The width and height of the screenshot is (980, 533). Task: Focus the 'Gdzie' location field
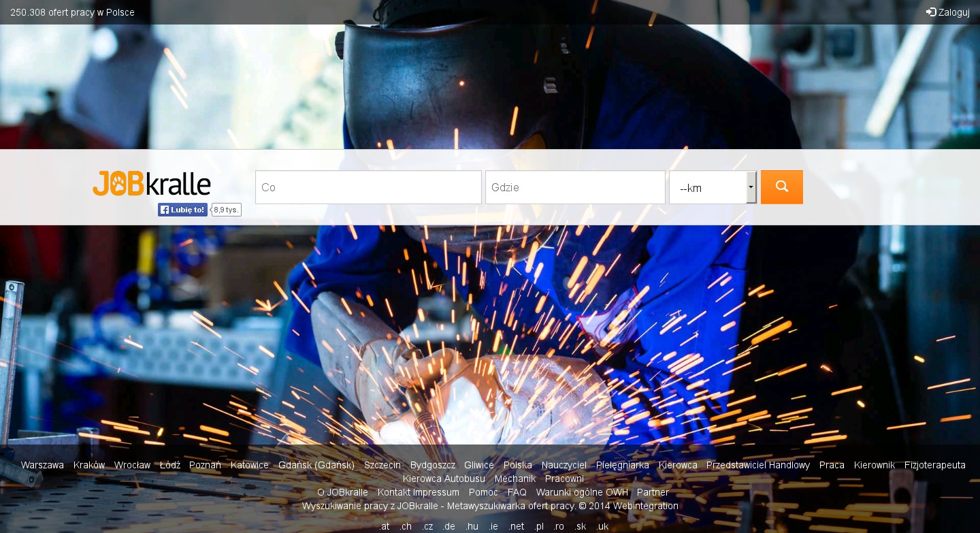click(x=575, y=187)
